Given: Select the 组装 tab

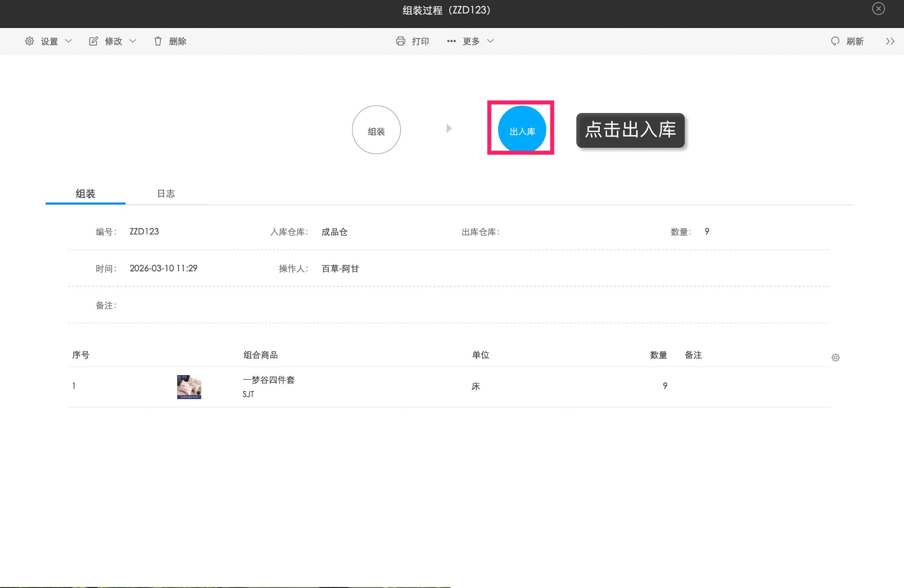Looking at the screenshot, I should 85,193.
